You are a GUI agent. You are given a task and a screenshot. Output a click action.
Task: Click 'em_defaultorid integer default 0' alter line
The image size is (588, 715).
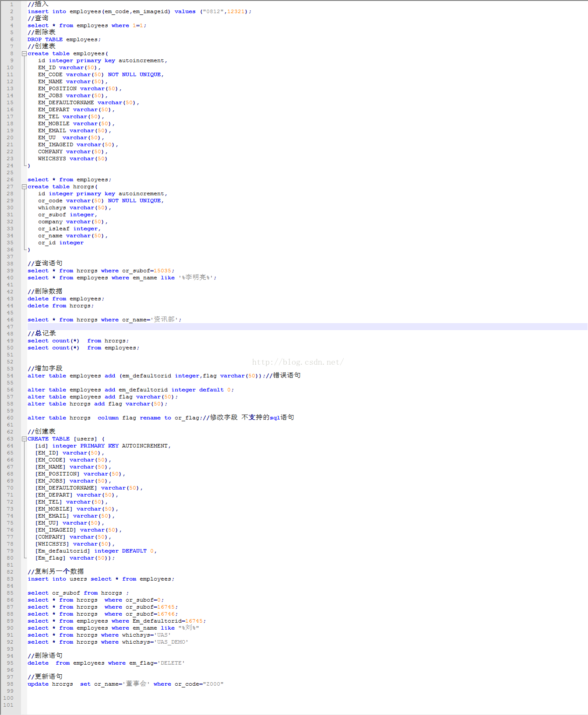[131, 390]
